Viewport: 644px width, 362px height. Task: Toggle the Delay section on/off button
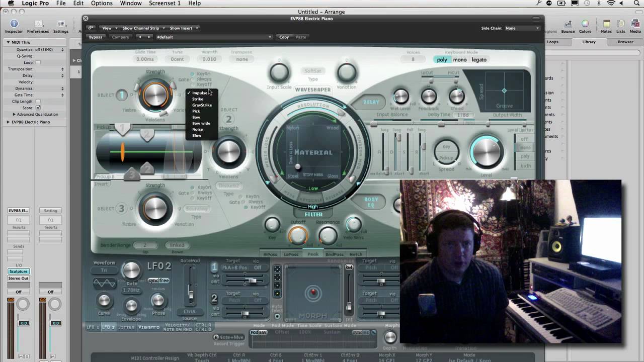tap(371, 102)
